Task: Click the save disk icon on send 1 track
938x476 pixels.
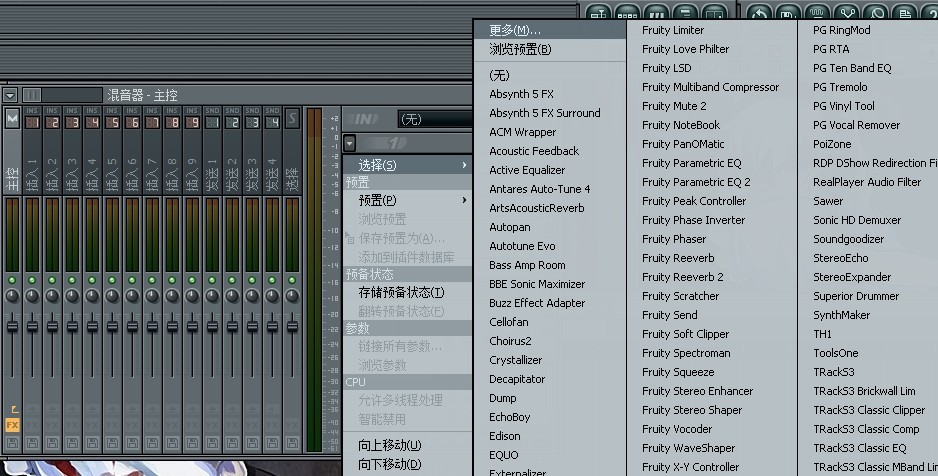Action: coord(212,443)
